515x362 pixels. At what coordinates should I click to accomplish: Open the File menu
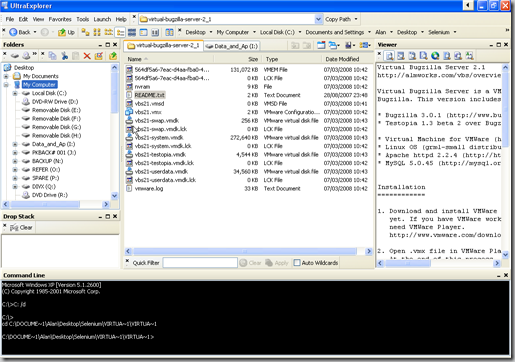click(x=10, y=19)
